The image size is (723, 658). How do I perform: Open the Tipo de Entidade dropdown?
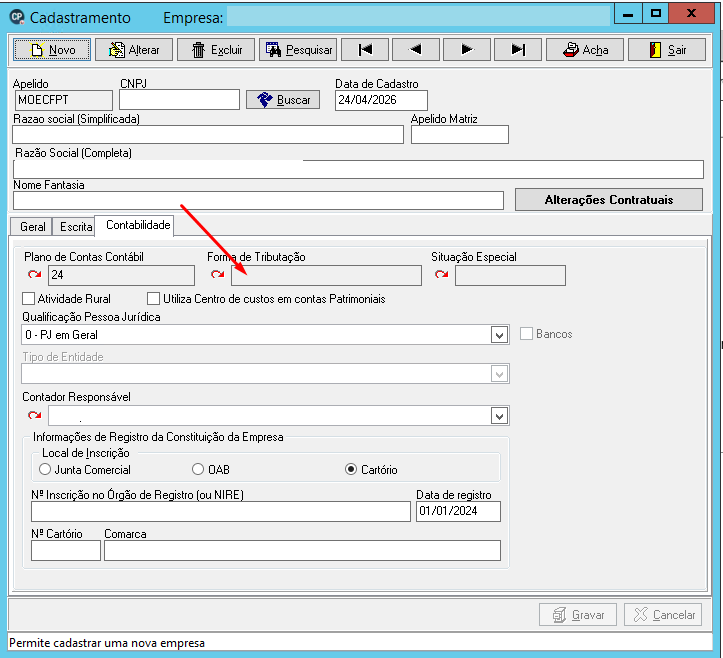pyautogui.click(x=499, y=374)
